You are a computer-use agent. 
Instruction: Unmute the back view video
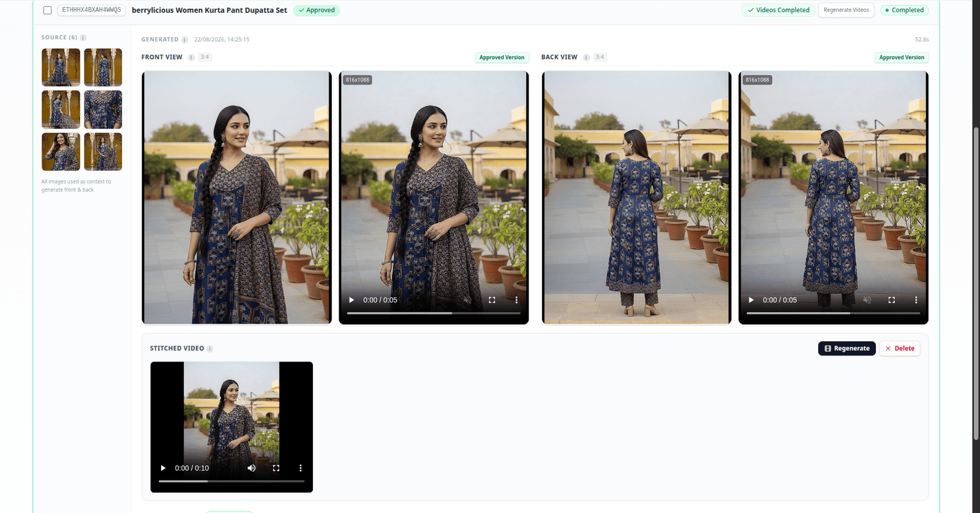click(x=867, y=300)
